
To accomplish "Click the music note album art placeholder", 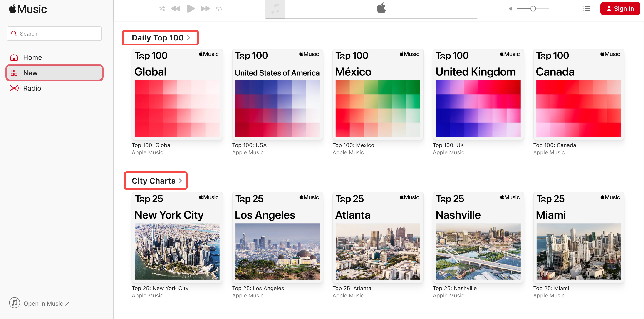I will [275, 9].
